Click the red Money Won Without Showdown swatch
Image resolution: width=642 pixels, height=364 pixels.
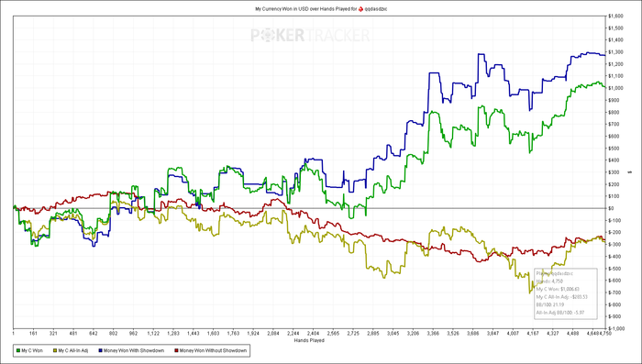point(176,351)
